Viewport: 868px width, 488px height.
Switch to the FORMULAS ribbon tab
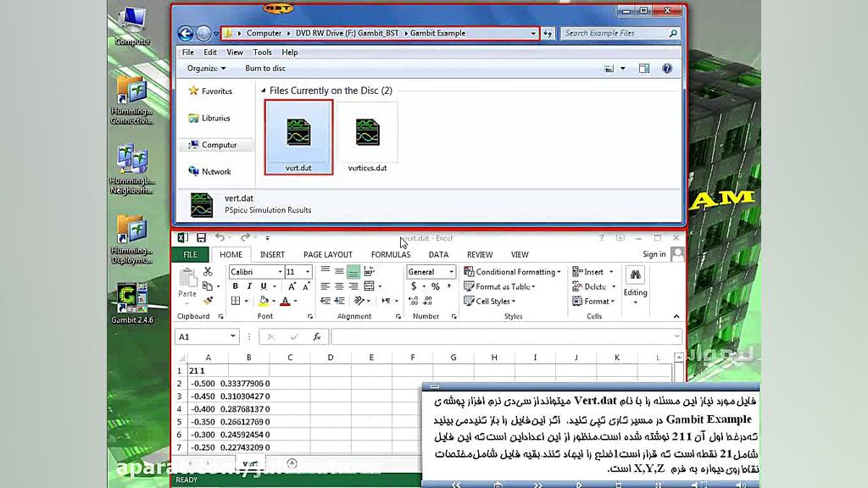390,254
